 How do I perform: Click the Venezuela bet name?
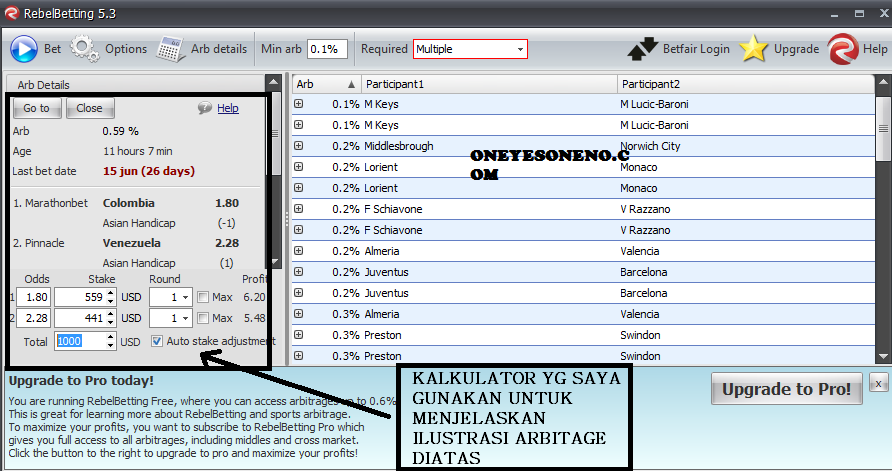point(131,243)
